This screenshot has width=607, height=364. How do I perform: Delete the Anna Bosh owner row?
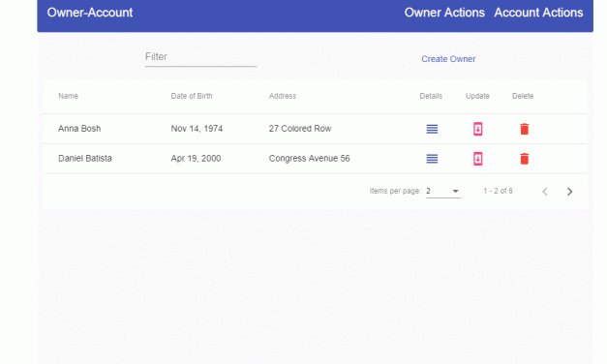coord(524,129)
